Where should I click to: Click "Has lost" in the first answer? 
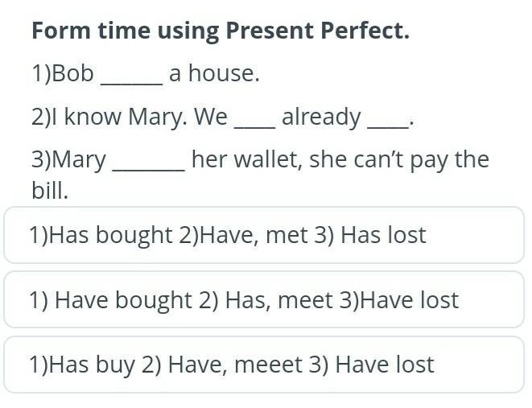383,235
